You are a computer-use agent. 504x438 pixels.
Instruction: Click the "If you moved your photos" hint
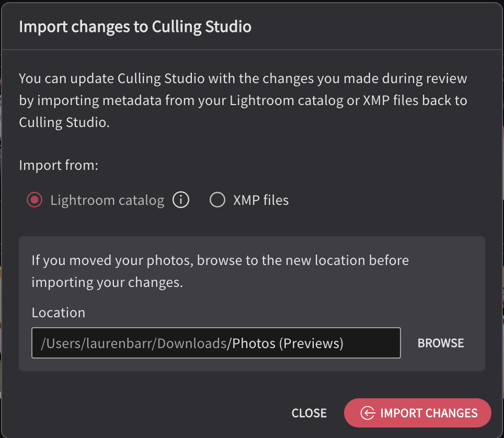220,271
